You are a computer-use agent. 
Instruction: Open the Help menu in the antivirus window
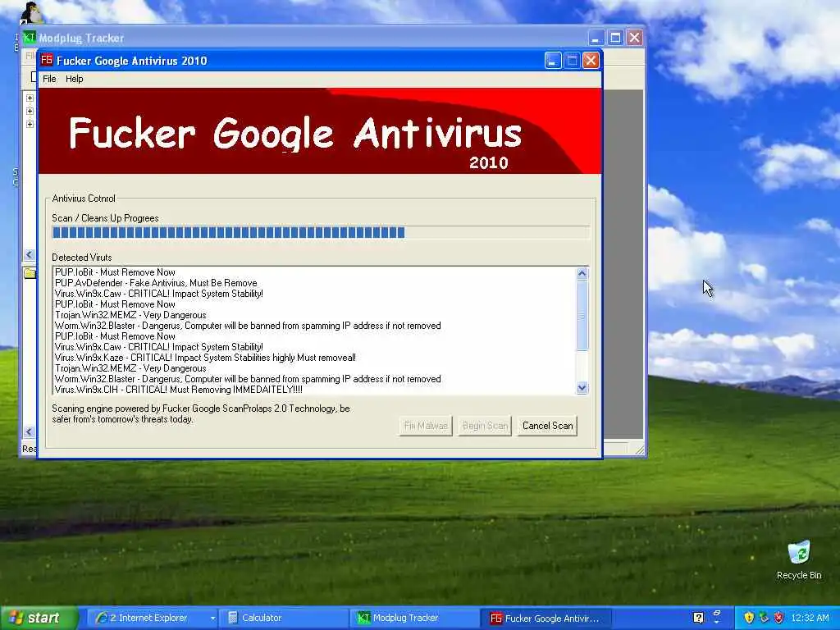75,79
